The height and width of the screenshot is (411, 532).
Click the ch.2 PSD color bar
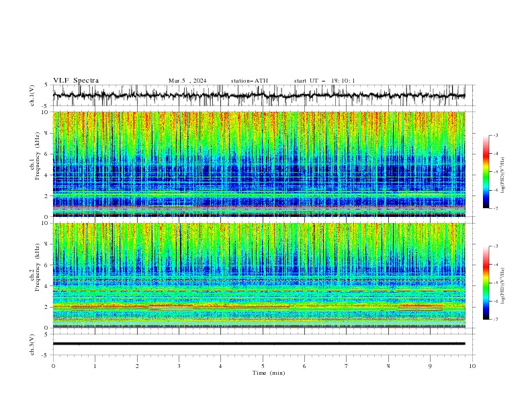[x=486, y=283]
